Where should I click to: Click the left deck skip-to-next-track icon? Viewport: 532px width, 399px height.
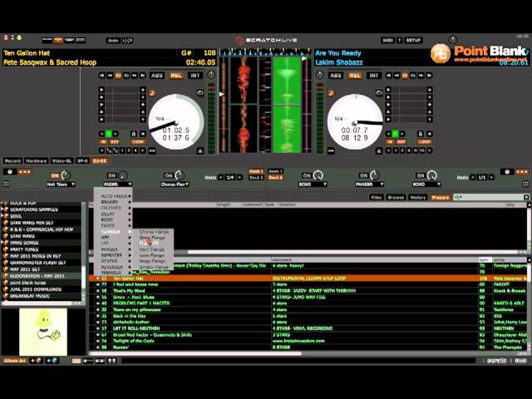tap(143, 76)
